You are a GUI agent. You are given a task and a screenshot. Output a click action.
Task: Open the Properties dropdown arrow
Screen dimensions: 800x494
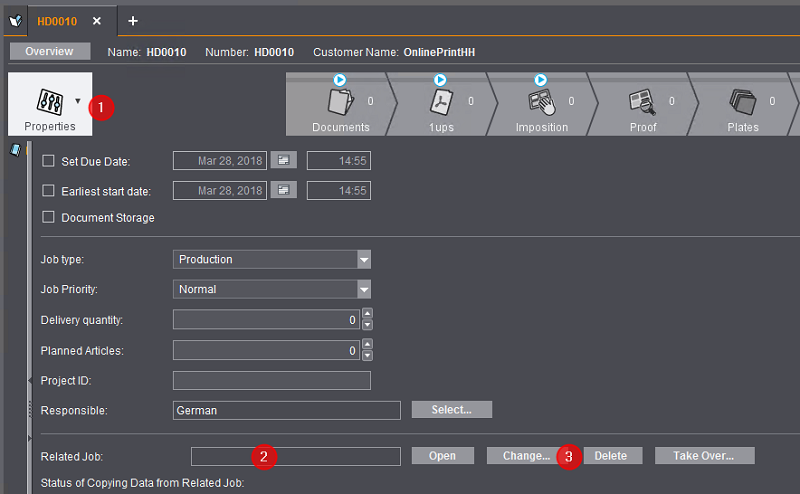click(78, 101)
